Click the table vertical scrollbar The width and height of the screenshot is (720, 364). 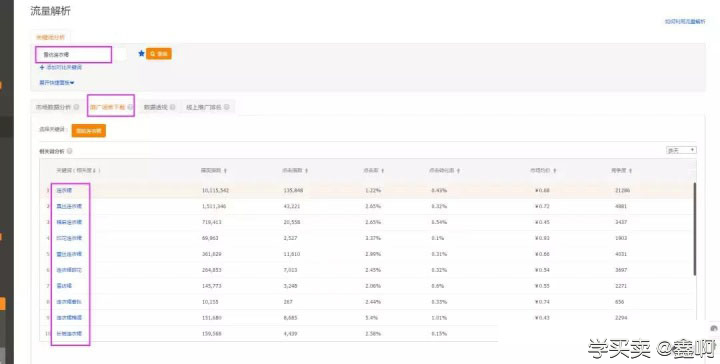coord(695,230)
